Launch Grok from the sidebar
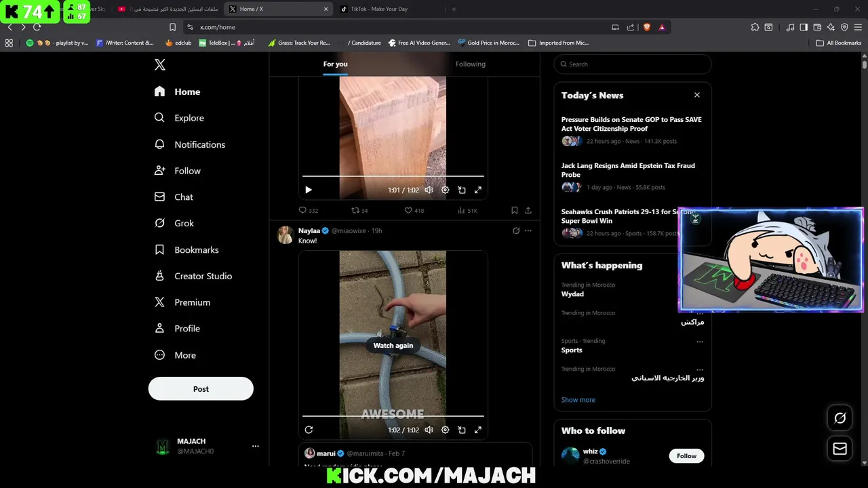 (x=174, y=223)
